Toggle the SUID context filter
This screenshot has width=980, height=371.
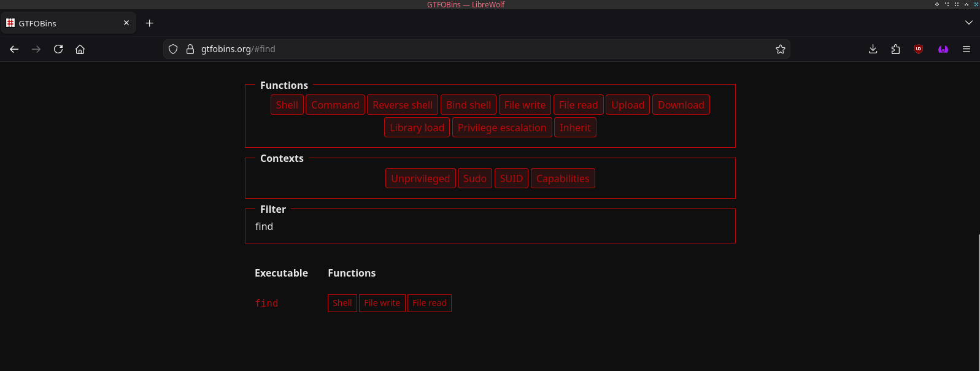pos(511,178)
